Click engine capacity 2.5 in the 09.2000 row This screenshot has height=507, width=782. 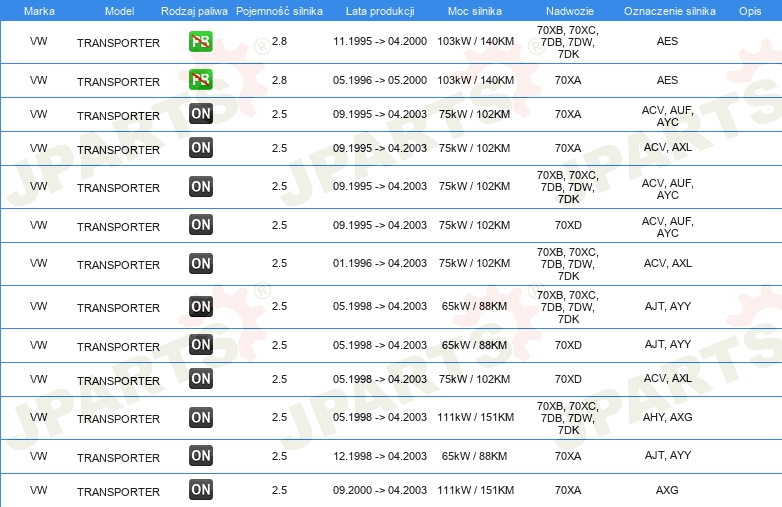point(279,490)
